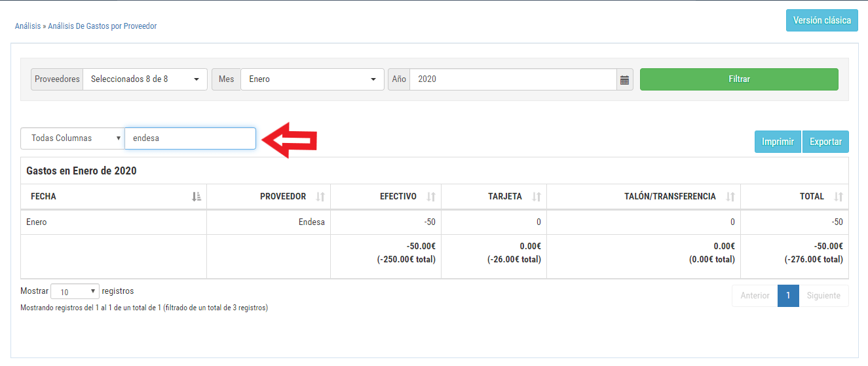Select the Enero cell in table row
This screenshot has height=366, width=868.
tap(114, 222)
